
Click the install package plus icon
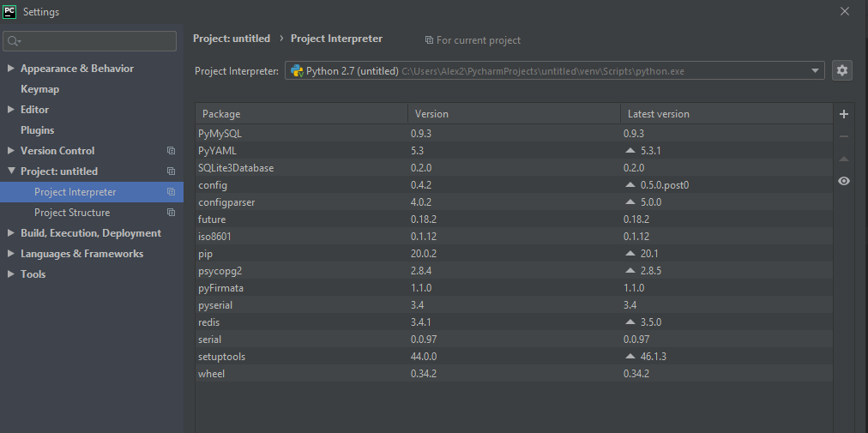pos(844,114)
